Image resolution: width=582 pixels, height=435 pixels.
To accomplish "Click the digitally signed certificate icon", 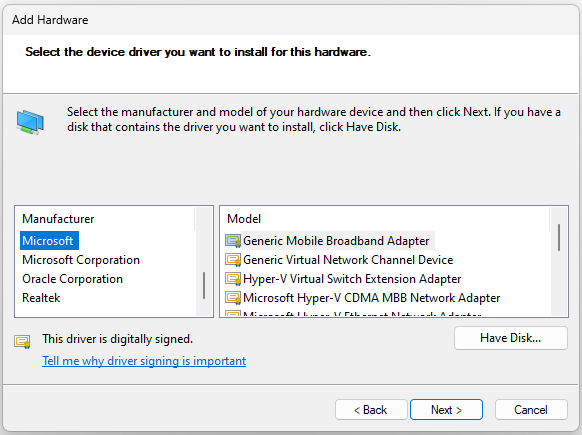I will click(22, 341).
